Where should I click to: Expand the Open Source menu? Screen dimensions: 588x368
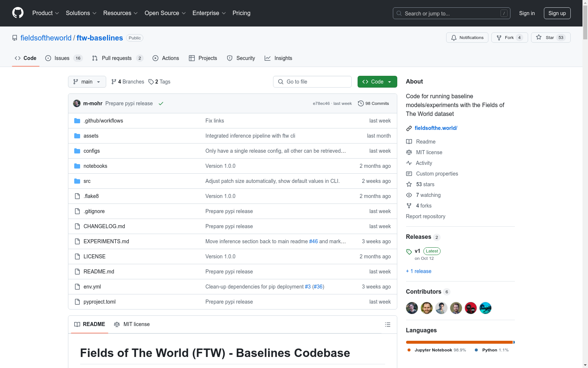click(x=165, y=13)
